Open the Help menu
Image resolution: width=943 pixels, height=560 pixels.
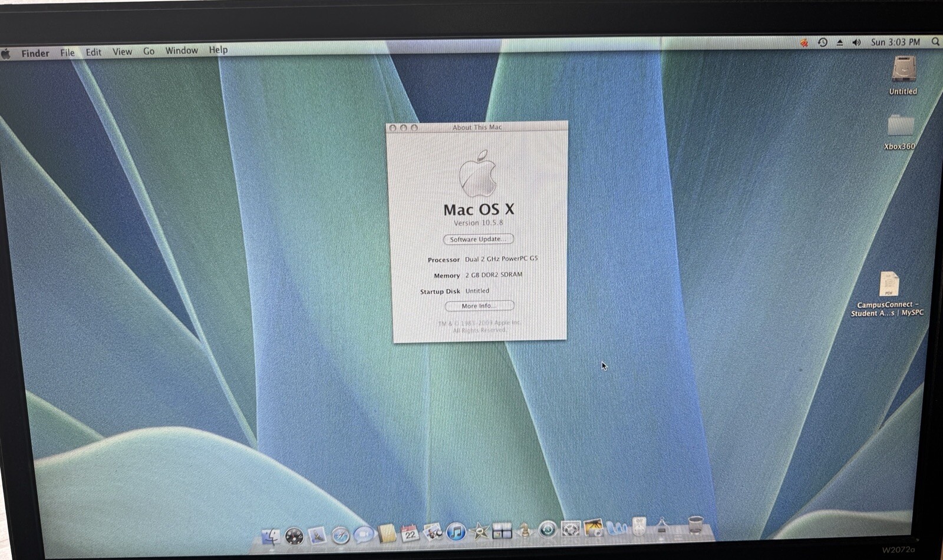point(218,50)
